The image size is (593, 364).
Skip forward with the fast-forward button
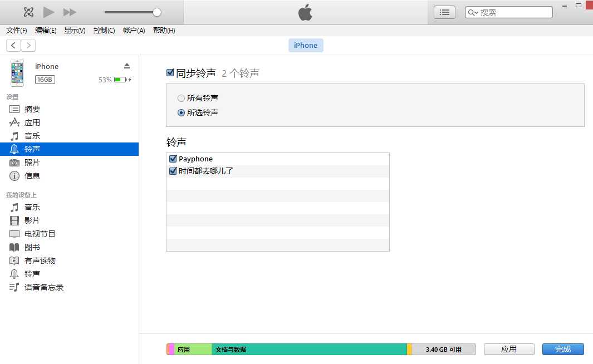coord(70,12)
